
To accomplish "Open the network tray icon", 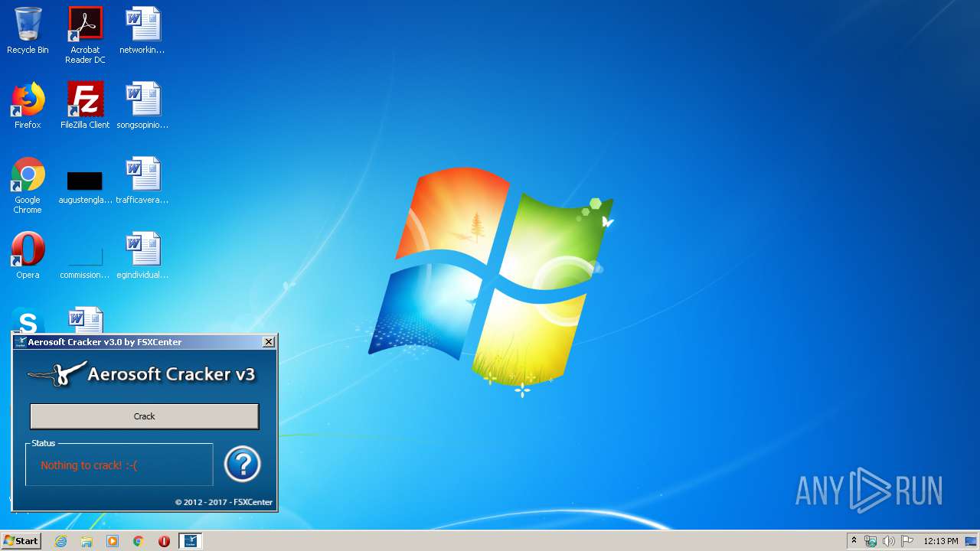I will tap(871, 541).
